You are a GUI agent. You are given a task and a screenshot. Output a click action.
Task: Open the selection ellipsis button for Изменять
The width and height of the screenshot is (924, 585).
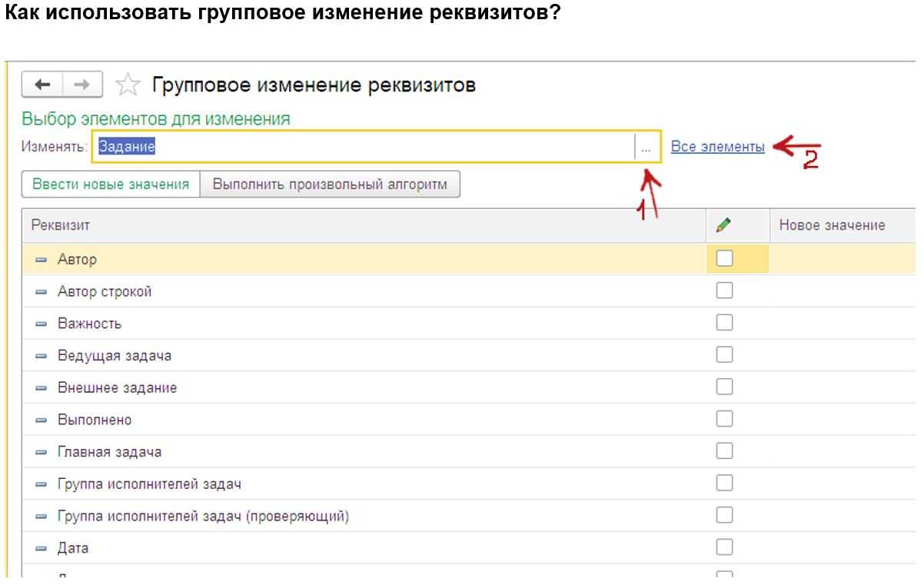(646, 147)
